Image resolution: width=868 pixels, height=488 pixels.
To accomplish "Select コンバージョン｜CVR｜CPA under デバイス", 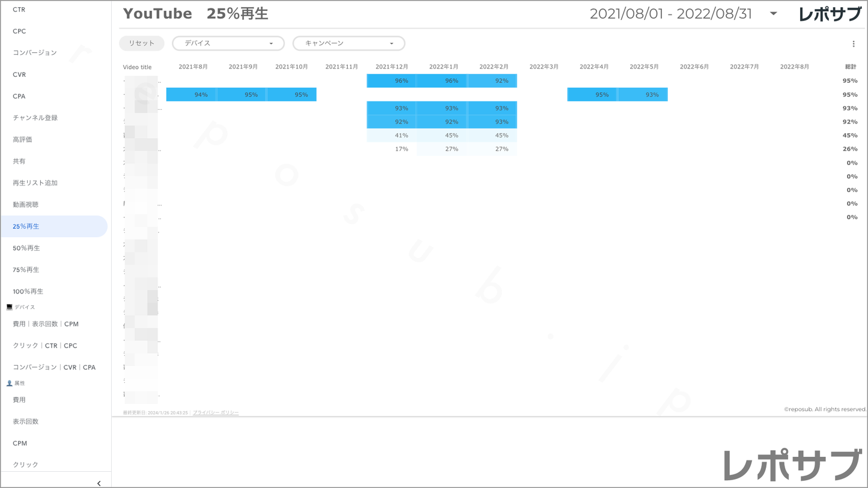I will (x=54, y=367).
